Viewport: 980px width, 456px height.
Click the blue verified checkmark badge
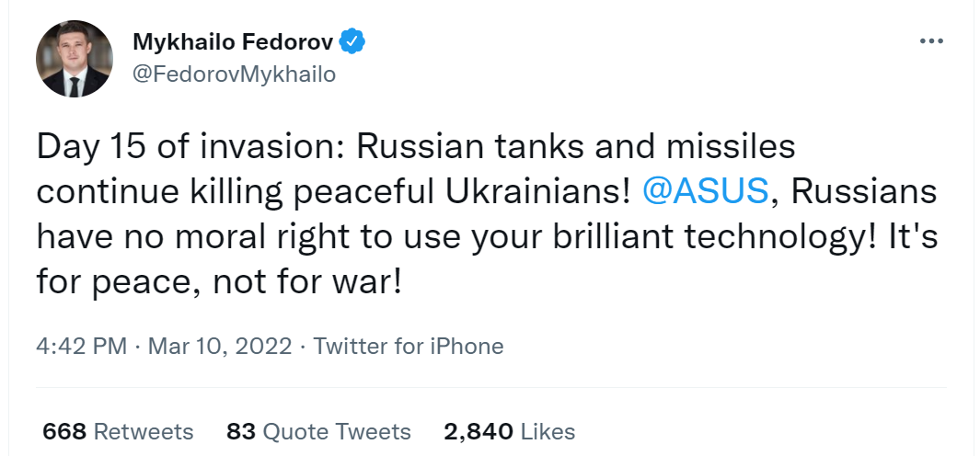(354, 41)
